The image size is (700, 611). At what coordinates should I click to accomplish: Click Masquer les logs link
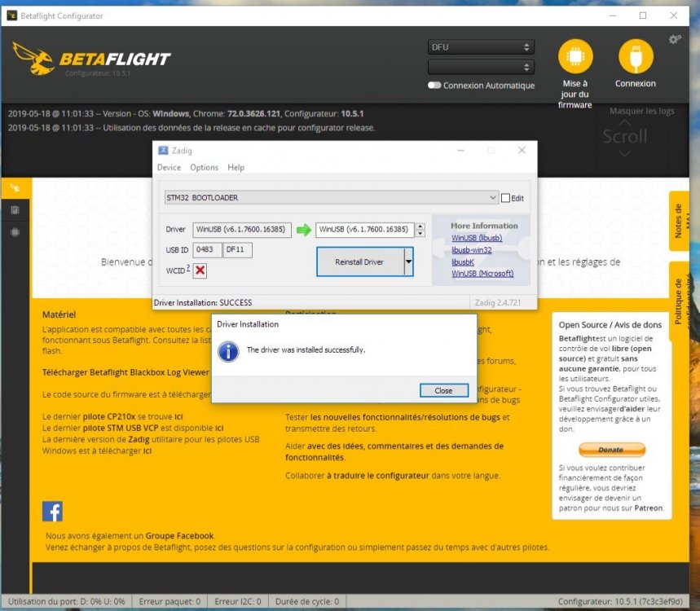(x=642, y=111)
